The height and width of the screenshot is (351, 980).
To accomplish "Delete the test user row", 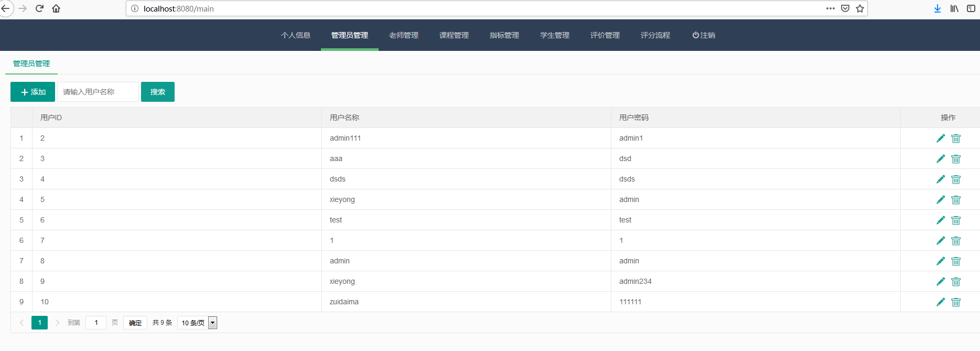I will tap(956, 220).
